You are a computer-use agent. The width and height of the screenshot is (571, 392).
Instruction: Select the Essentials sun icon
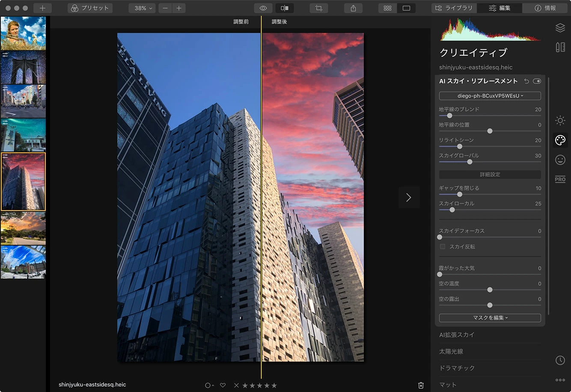click(560, 121)
